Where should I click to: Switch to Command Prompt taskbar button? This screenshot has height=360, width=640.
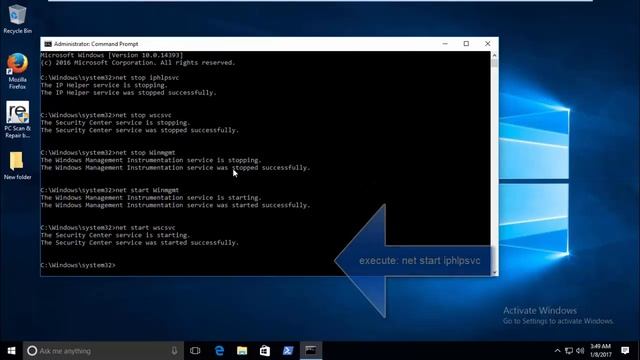311,351
